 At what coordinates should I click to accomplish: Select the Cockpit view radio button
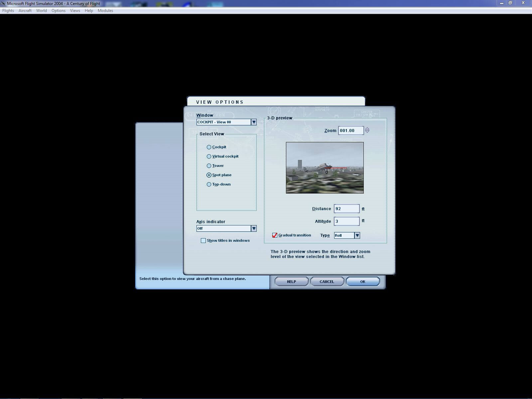(209, 147)
